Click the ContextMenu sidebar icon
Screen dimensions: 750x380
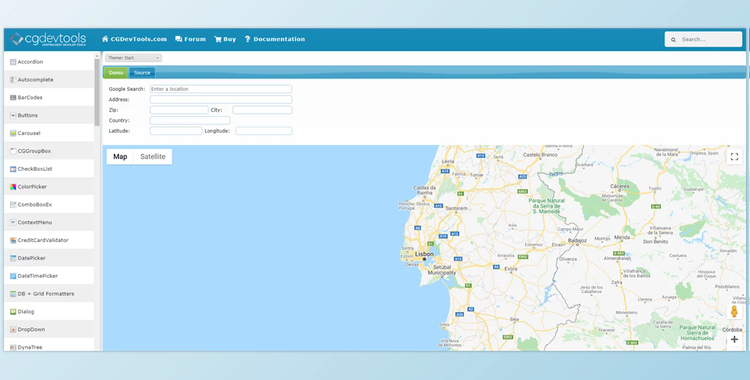pos(13,223)
